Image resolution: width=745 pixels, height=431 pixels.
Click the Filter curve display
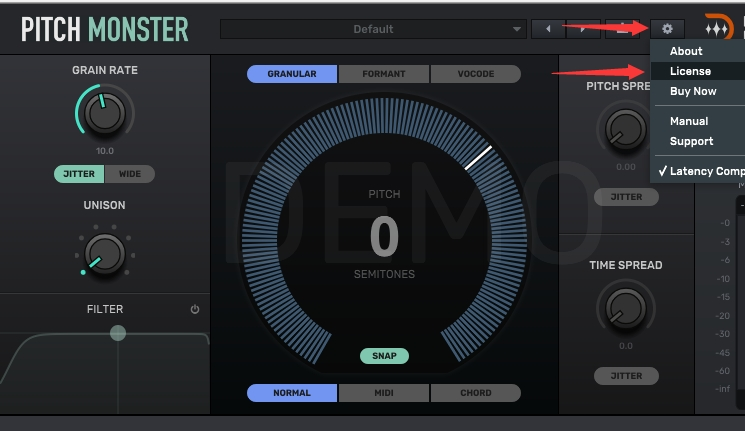(105, 371)
